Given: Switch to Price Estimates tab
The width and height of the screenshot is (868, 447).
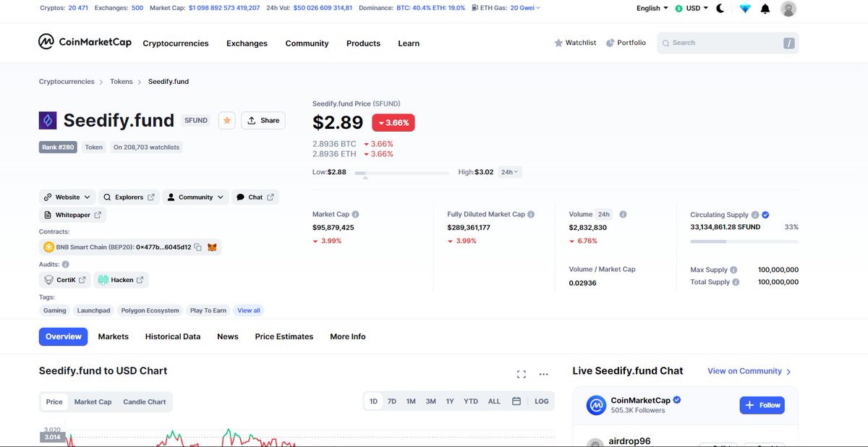Looking at the screenshot, I should pos(284,336).
